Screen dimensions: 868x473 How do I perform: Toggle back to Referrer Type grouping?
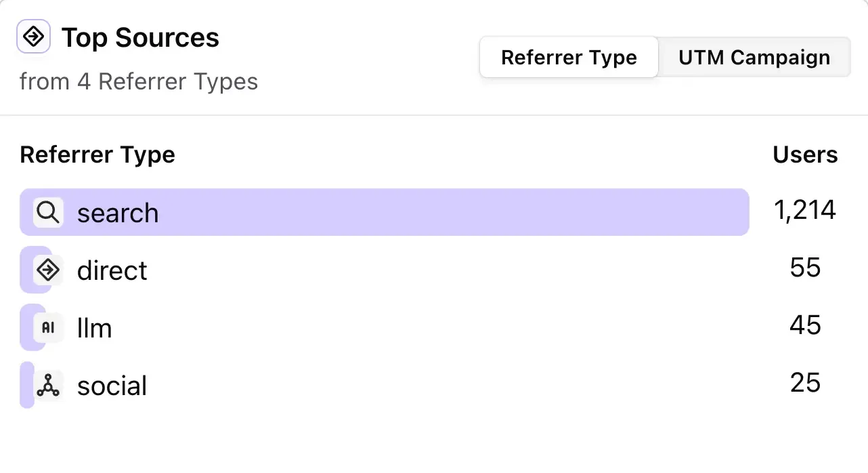[x=568, y=58]
